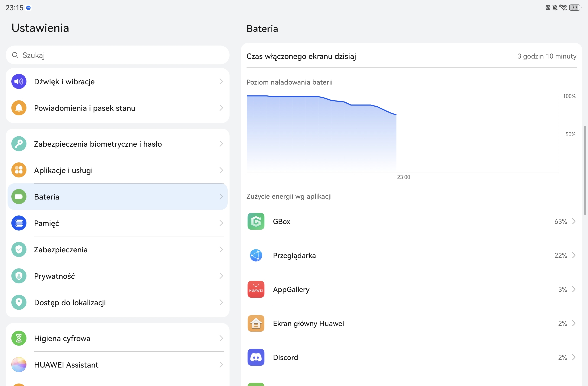Tap the Discord app icon

click(256, 357)
